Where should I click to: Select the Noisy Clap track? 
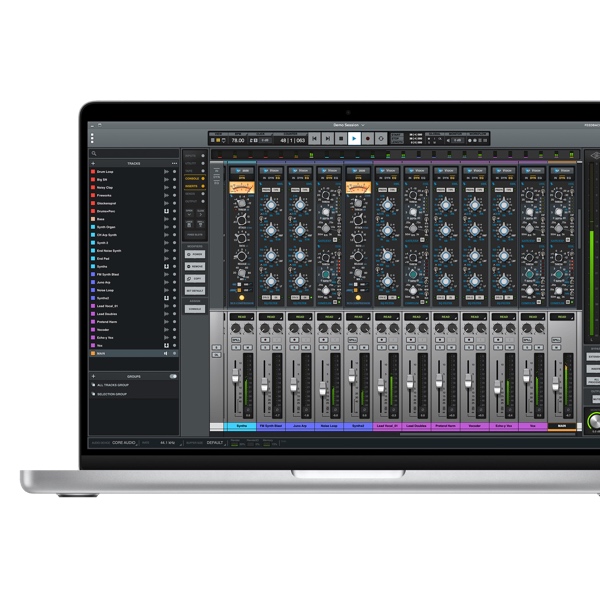click(134, 188)
